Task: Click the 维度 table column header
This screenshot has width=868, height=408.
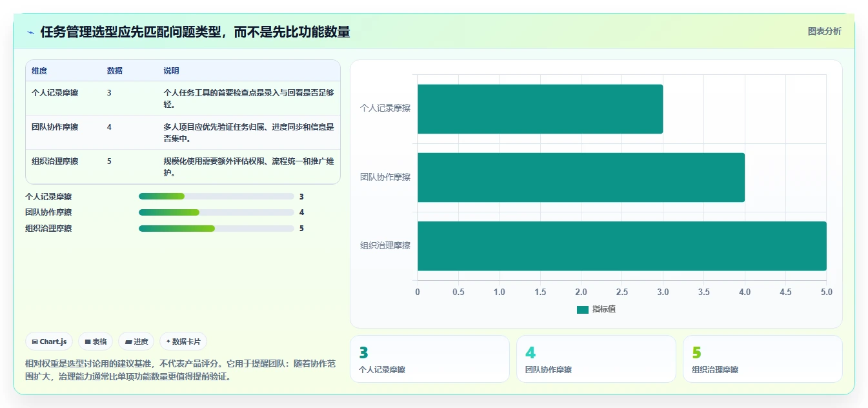Action: coord(39,71)
